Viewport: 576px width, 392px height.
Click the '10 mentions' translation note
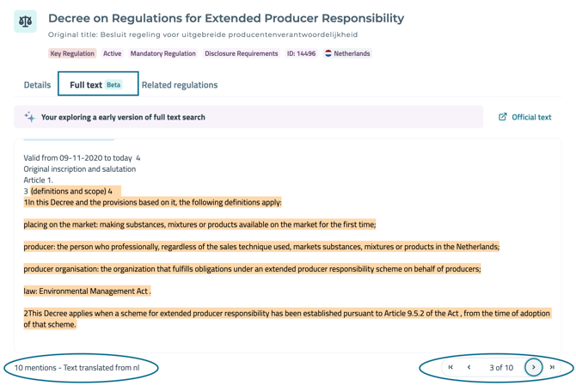tap(77, 368)
